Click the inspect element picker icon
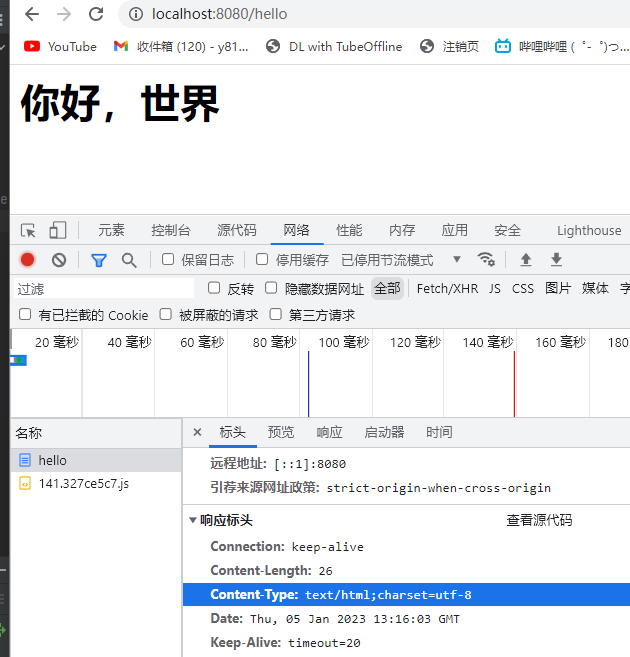630x657 pixels. 28,230
